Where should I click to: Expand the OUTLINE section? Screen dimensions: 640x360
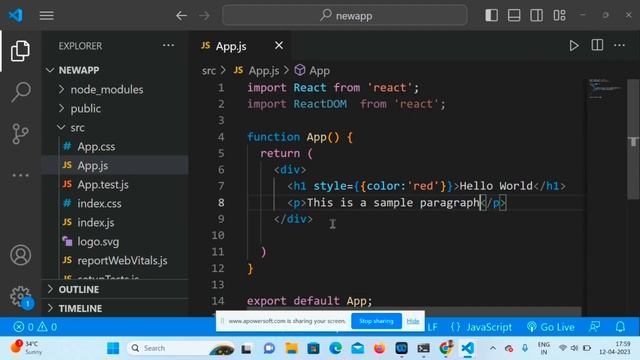tap(115, 289)
